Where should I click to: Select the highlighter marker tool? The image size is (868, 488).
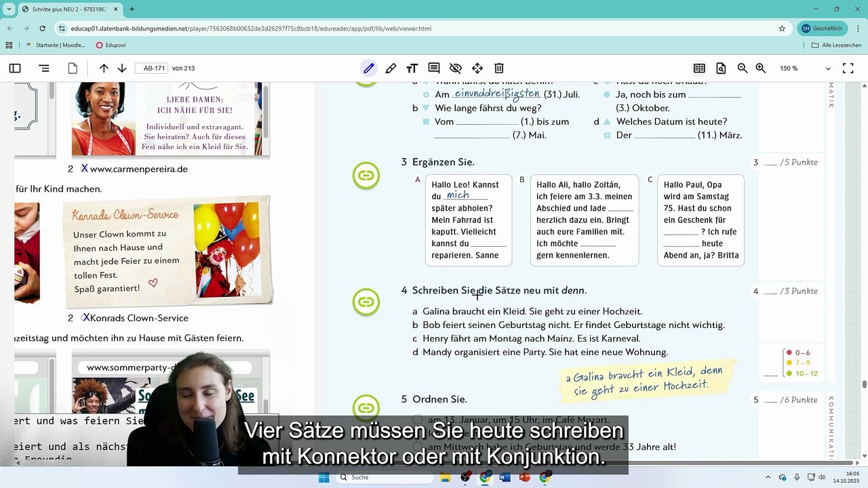[x=391, y=68]
